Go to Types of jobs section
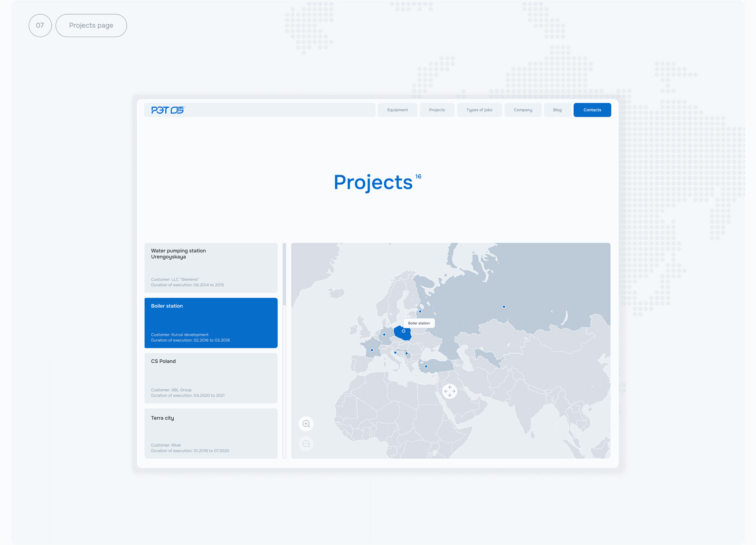This screenshot has height=545, width=756. point(479,110)
